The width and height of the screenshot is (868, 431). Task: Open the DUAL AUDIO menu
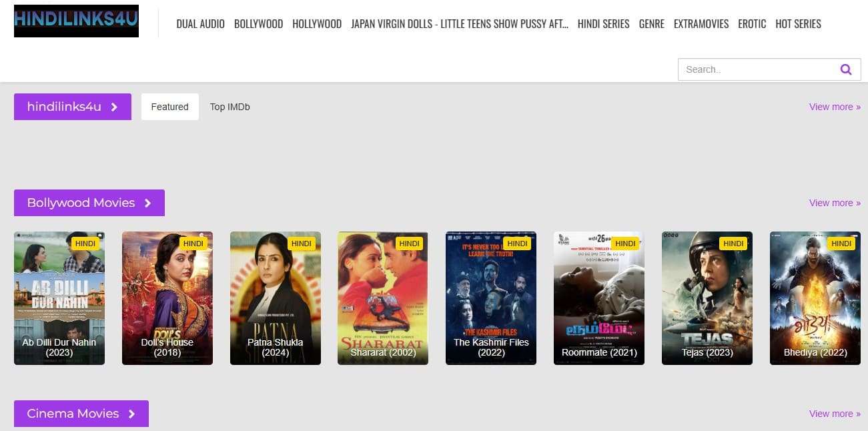click(200, 24)
